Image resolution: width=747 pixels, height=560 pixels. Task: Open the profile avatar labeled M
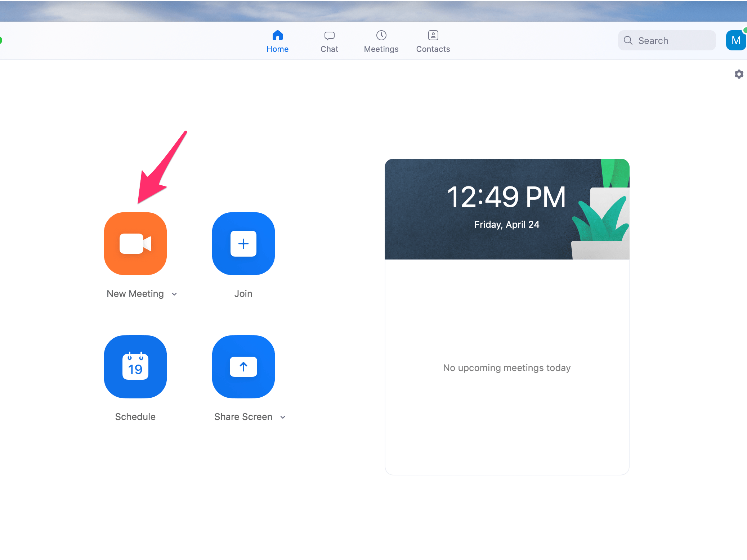tap(736, 40)
